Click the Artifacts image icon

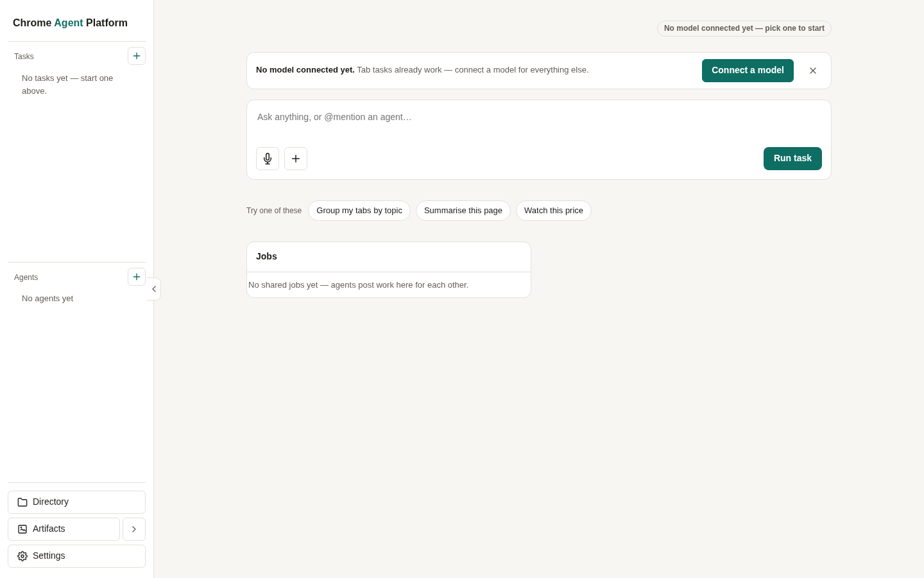click(22, 529)
